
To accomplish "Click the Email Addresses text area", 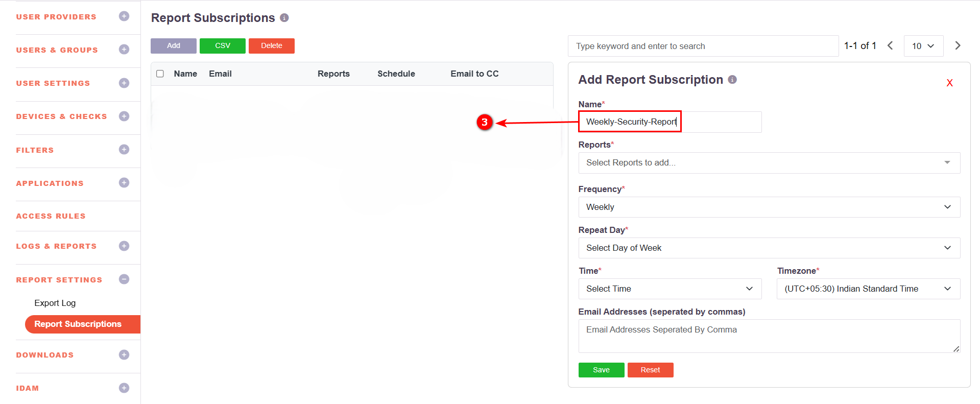I will coord(769,336).
